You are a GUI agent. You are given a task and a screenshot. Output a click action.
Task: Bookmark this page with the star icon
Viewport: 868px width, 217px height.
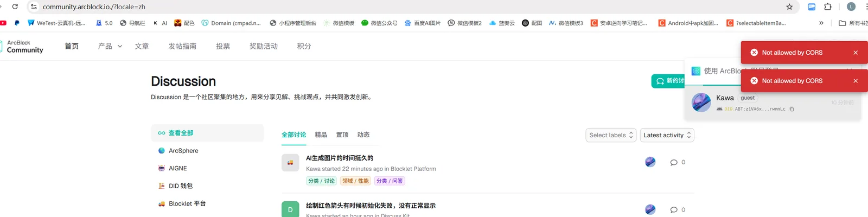click(x=789, y=7)
